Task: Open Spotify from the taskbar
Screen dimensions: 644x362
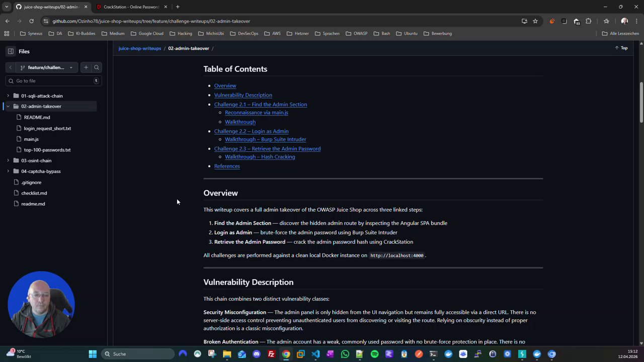Action: 374,354
